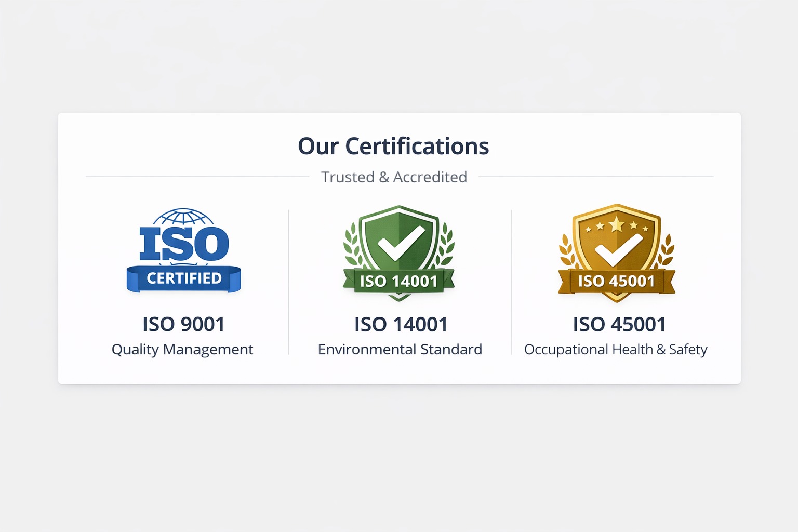Click the left laurel branch of the green badge
Image resolution: width=798 pixels, height=532 pixels.
click(x=352, y=245)
